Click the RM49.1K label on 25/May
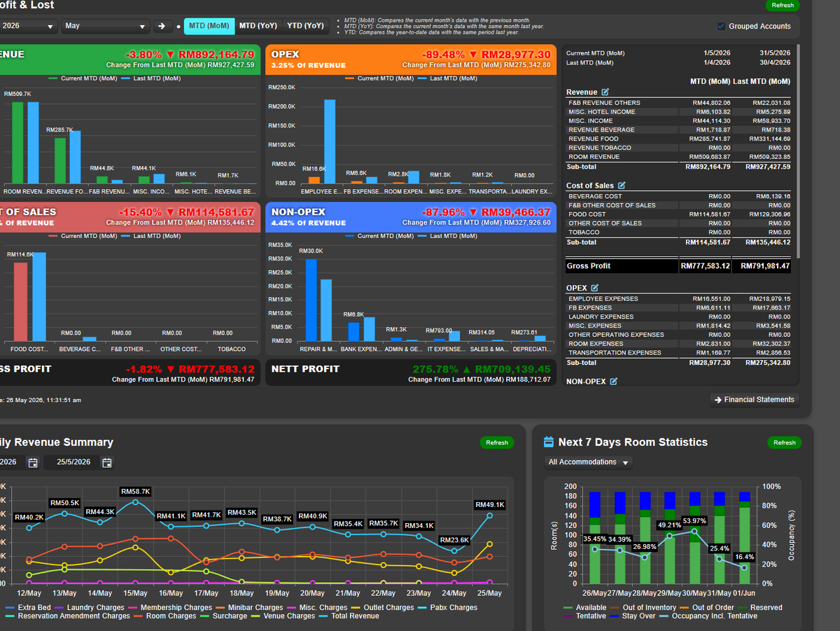 (x=490, y=504)
